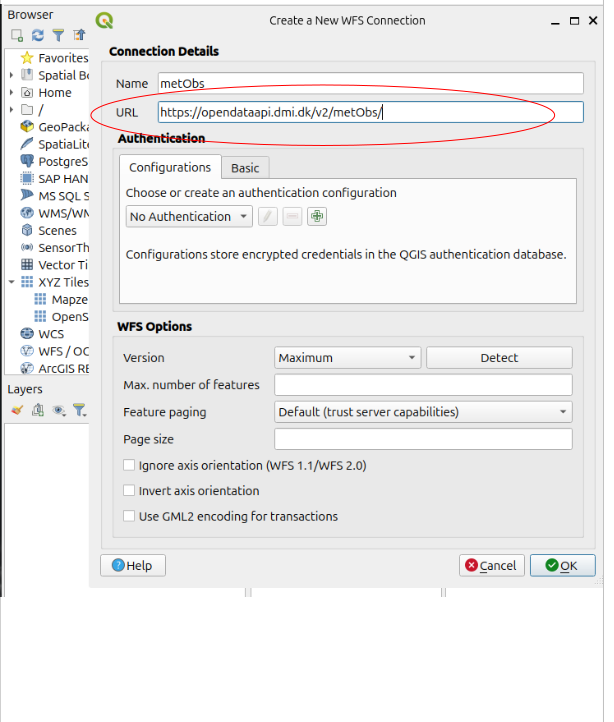Screen dimensions: 614x722
Task: Switch to the Basic authentication tab
Action: pos(245,168)
